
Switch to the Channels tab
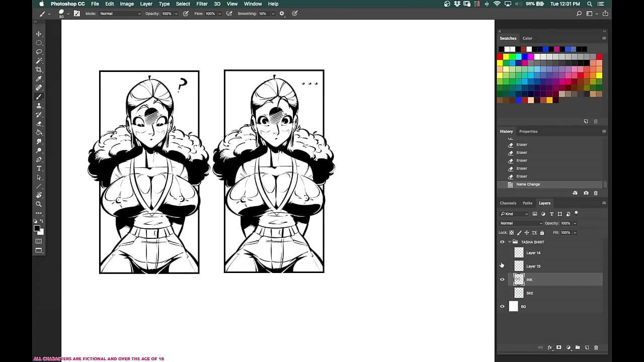[508, 203]
